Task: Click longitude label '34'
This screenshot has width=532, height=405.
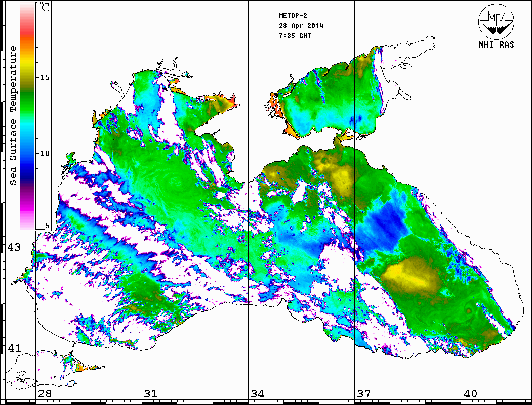Action: [258, 394]
